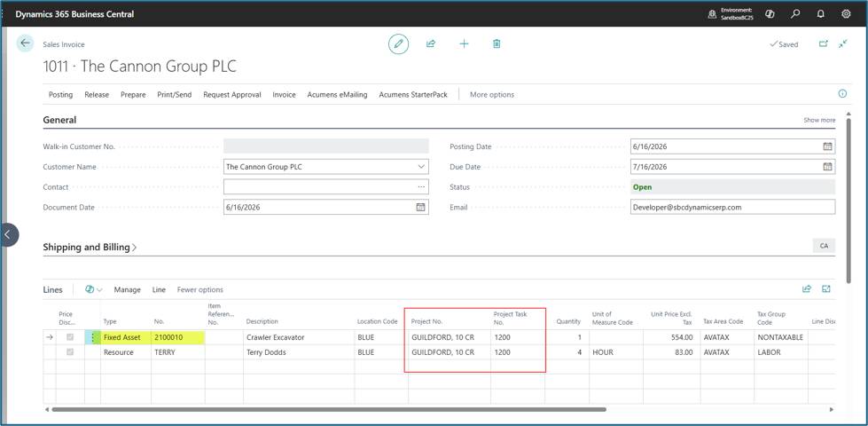The image size is (868, 426).
Task: Click the Unit Price cell '554.00'
Action: tap(671, 337)
